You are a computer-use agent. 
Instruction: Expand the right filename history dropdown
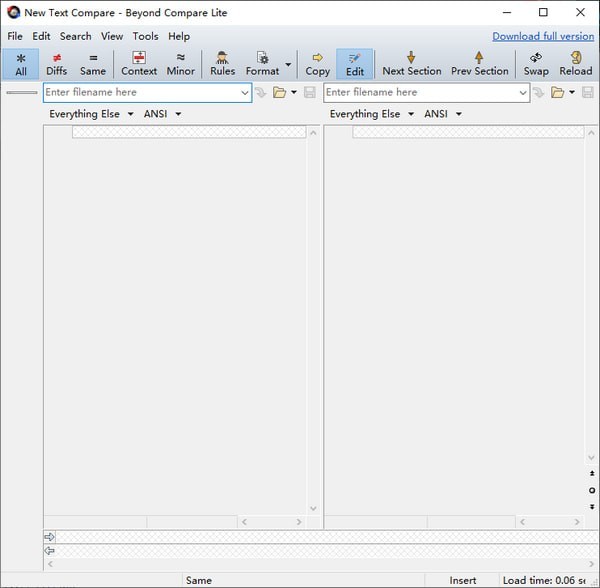[x=523, y=93]
